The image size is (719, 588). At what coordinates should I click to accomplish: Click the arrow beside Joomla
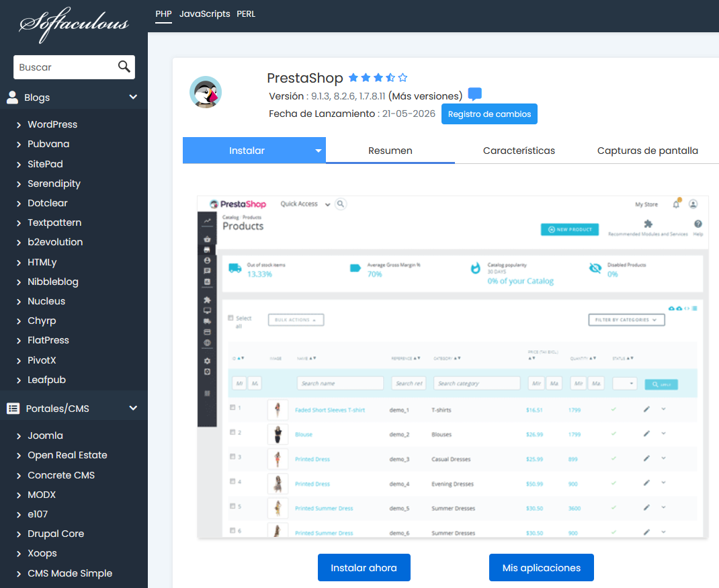[19, 436]
